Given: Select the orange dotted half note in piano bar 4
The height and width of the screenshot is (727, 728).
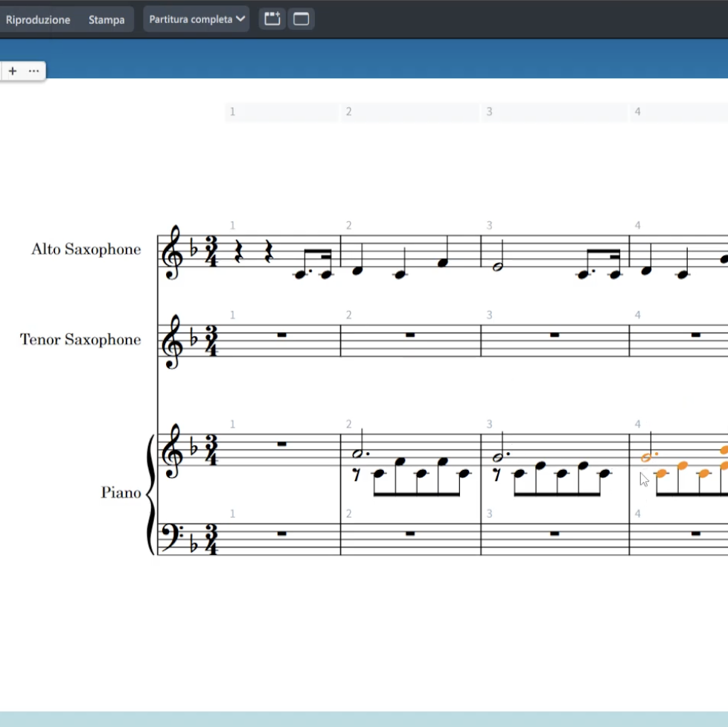Looking at the screenshot, I should coord(647,457).
